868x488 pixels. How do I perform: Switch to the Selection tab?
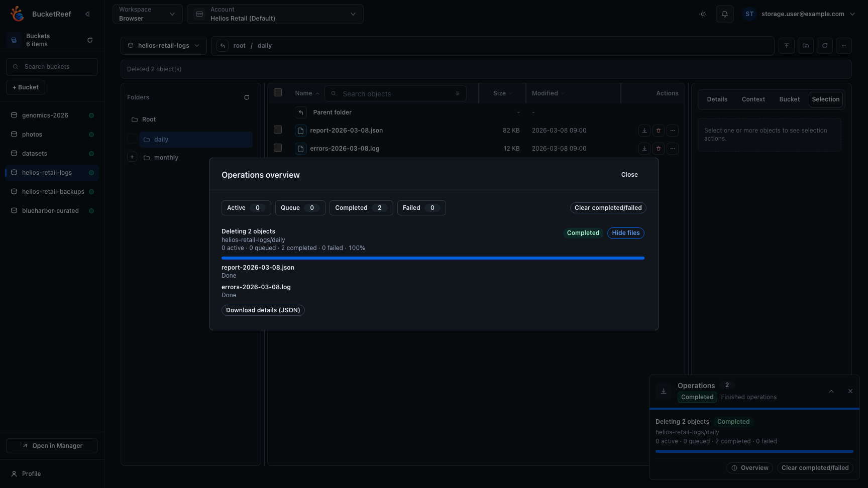pyautogui.click(x=826, y=99)
